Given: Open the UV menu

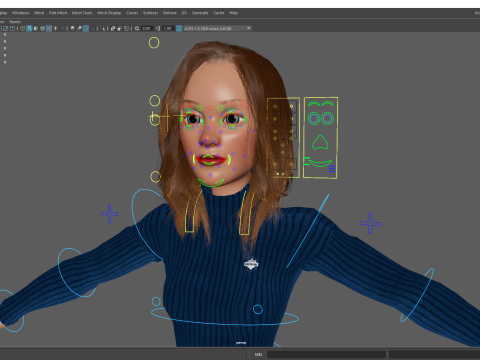Looking at the screenshot, I should coord(184,13).
